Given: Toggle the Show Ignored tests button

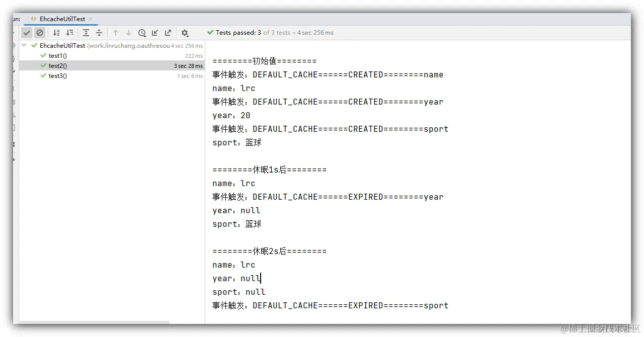Looking at the screenshot, I should 40,33.
